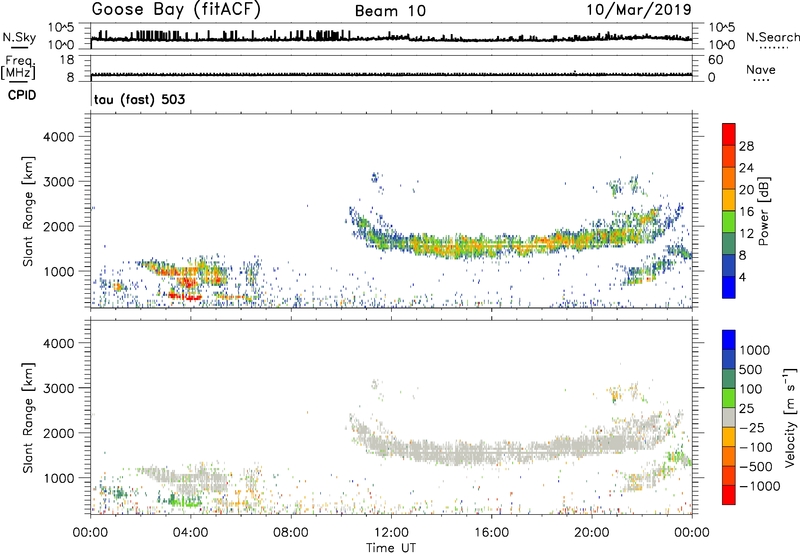Click the '4000' tick in the power panel

pos(59,137)
